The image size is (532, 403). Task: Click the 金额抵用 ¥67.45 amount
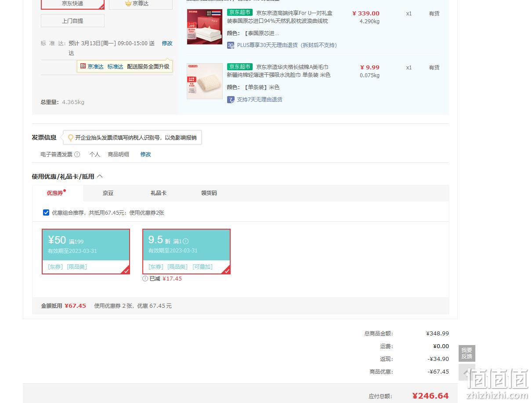coord(75,306)
